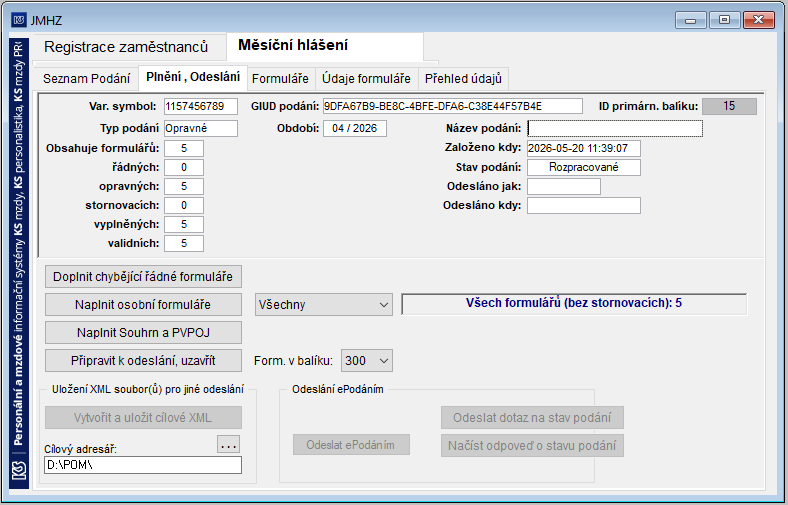Click the řádných count field
Screen dimensions: 788x505
pos(184,167)
